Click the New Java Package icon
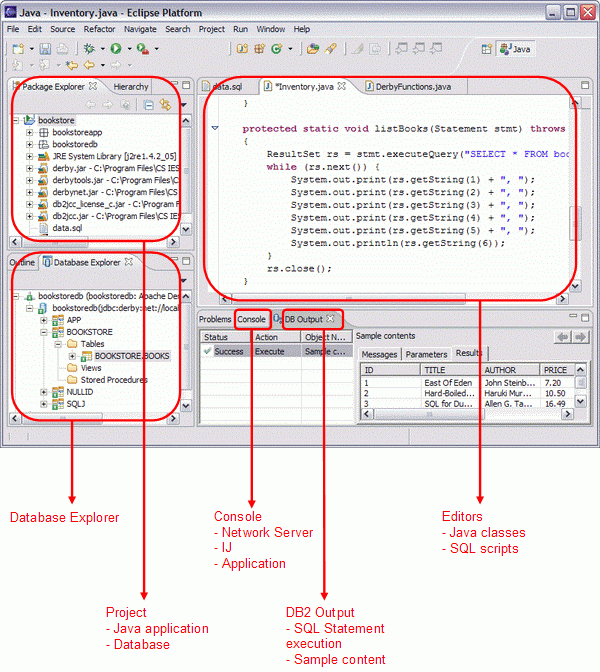This screenshot has width=600, height=672. coord(259,49)
